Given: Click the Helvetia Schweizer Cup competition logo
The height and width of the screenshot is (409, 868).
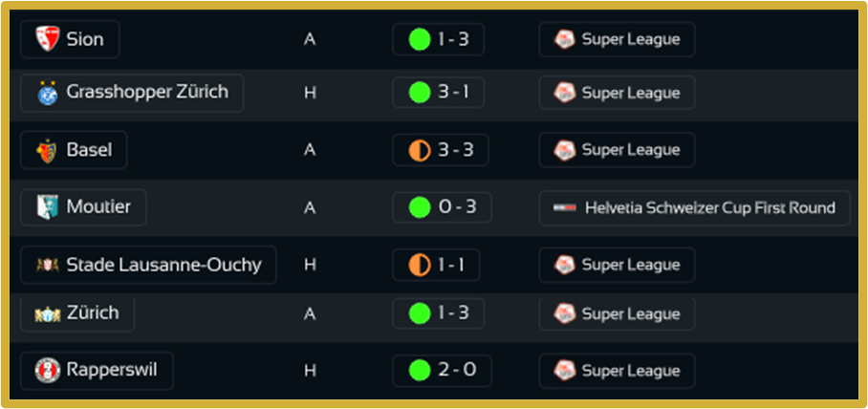Looking at the screenshot, I should tap(566, 207).
